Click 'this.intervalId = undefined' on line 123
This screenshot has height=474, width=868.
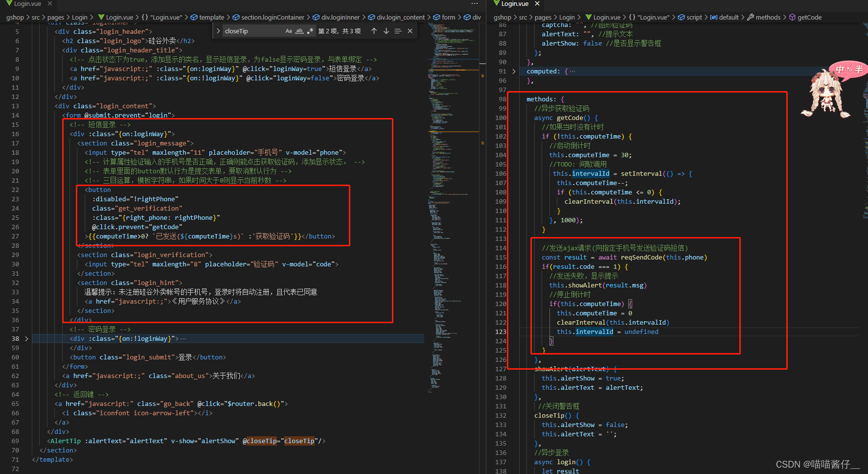(x=607, y=332)
